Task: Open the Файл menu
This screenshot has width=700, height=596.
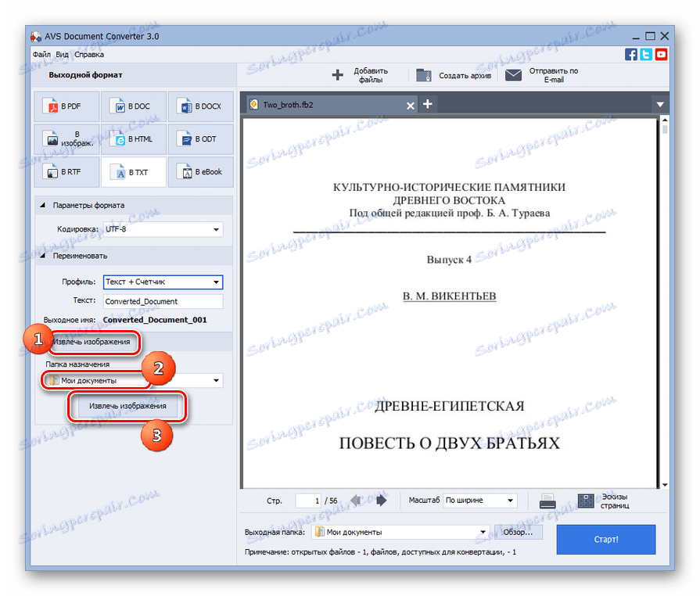Action: click(41, 55)
